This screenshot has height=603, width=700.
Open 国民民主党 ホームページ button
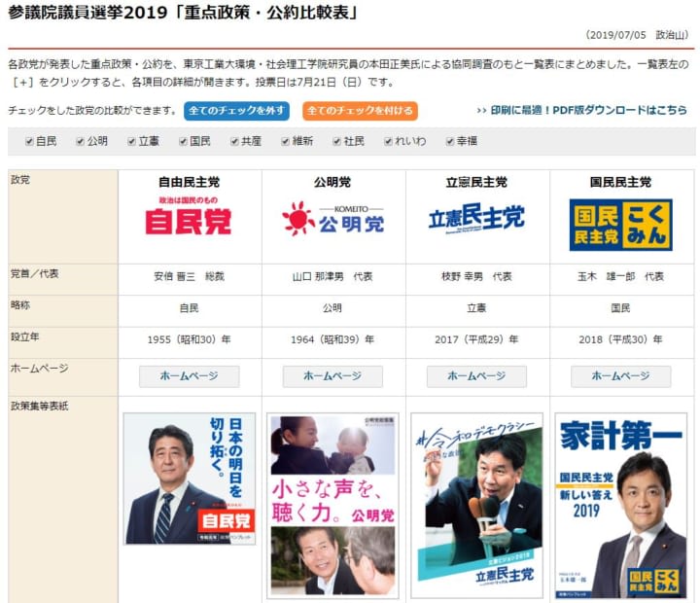click(x=621, y=376)
